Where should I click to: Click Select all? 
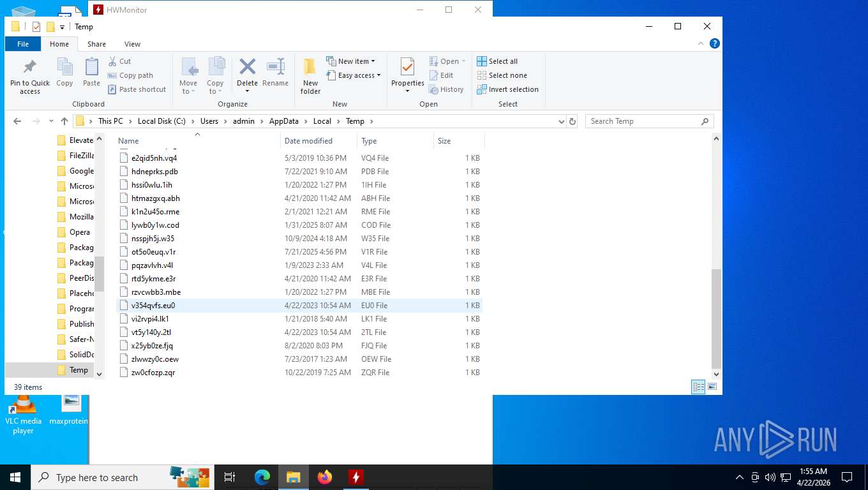(497, 61)
